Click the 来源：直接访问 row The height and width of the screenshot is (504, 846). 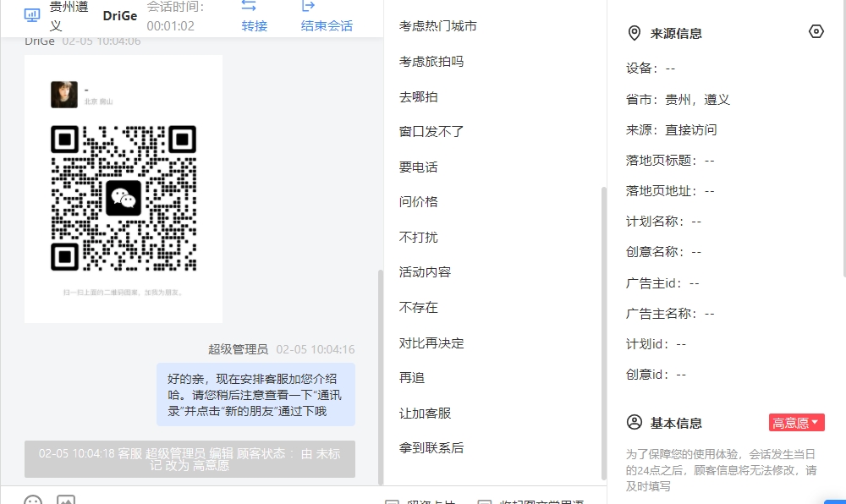pos(671,130)
